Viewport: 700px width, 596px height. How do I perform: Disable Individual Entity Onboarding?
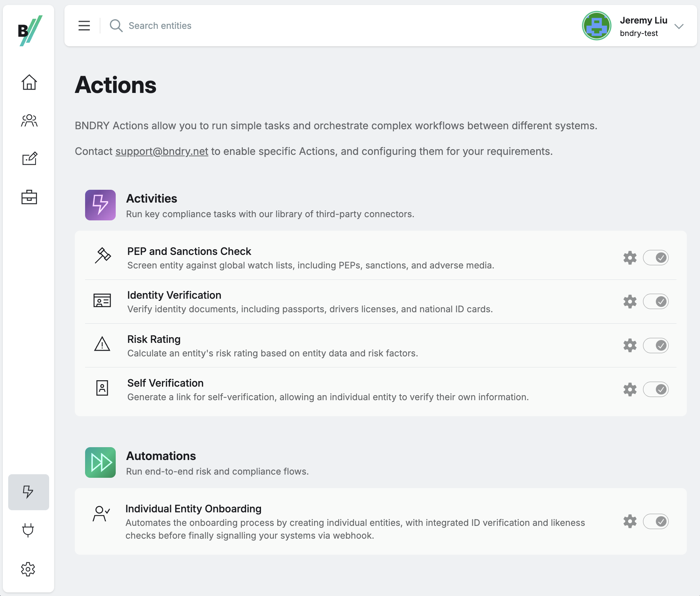[x=656, y=522]
